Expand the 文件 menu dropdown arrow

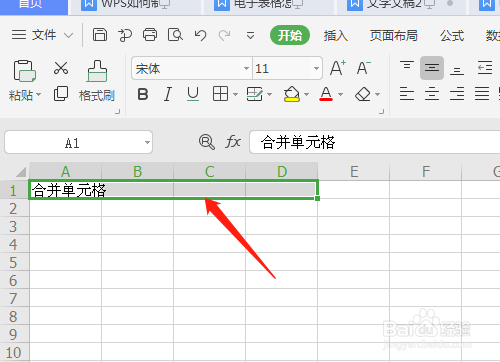(69, 35)
